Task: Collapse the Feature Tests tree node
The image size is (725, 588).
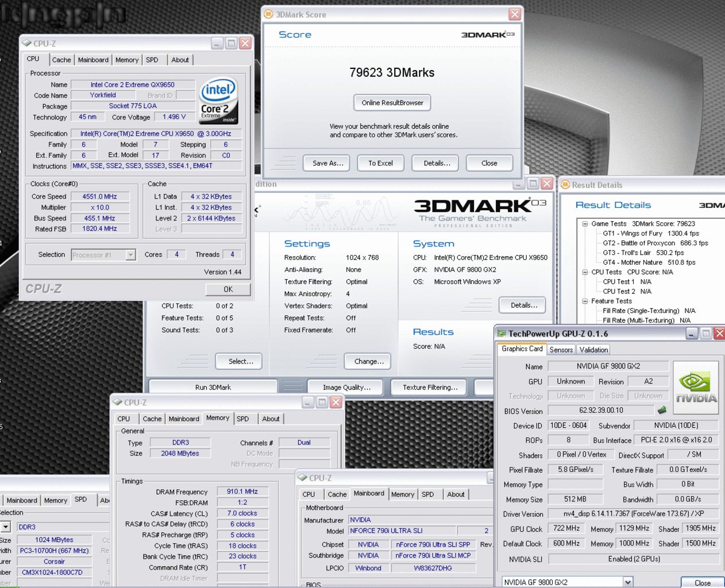Action: pyautogui.click(x=585, y=301)
